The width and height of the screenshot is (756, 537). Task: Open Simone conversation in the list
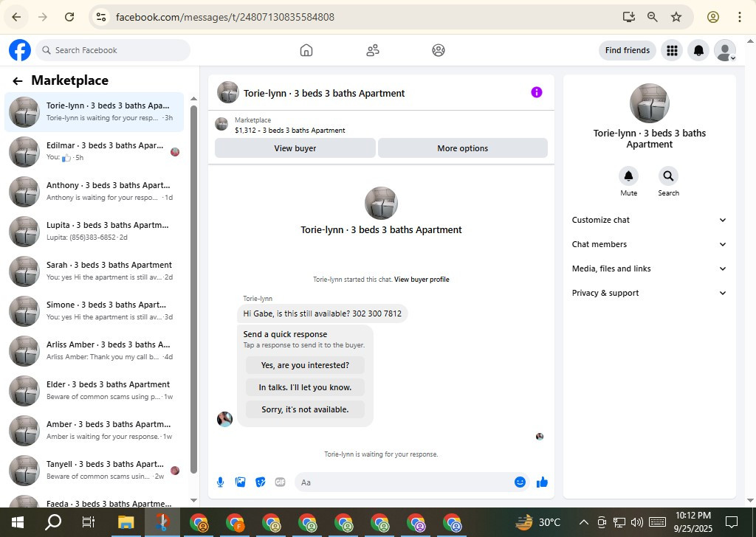coord(94,311)
